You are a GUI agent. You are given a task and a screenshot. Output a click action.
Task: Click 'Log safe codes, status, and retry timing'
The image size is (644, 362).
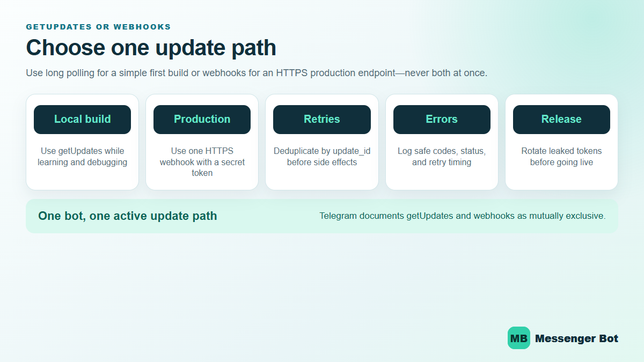[x=442, y=157]
